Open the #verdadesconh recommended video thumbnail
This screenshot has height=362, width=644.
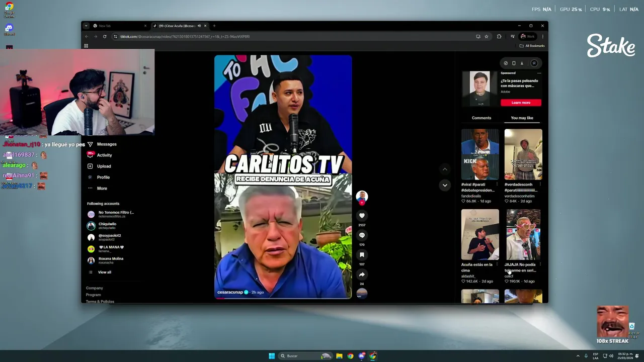coord(523,154)
